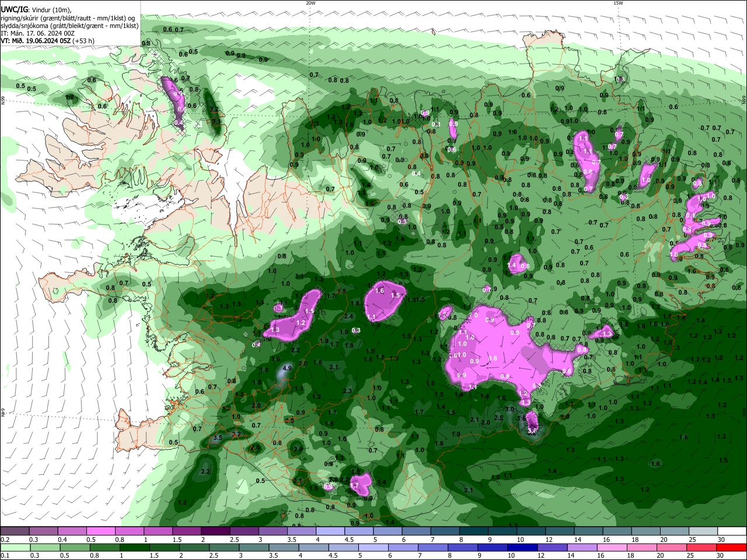
Task: Choose the light lavender top legend swatch between 4 and 4.5
Action: pos(329,531)
